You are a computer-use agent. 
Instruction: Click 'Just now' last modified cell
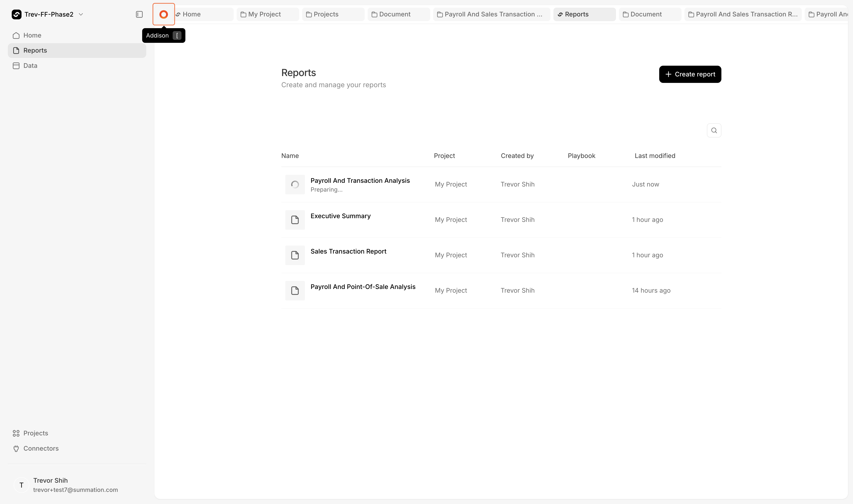[x=645, y=184]
